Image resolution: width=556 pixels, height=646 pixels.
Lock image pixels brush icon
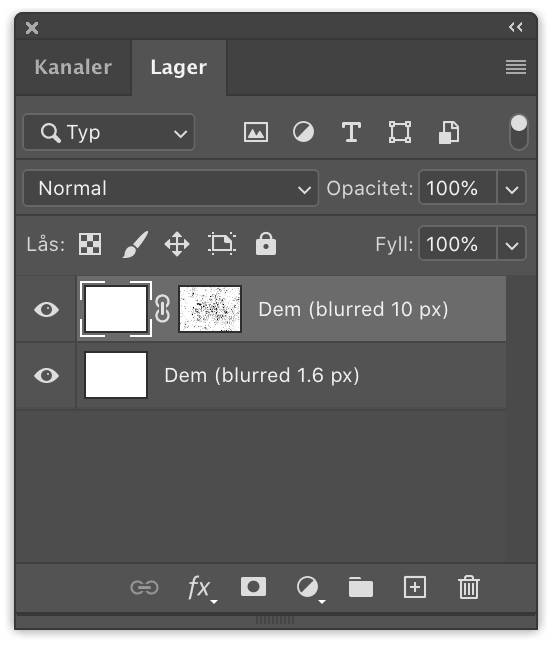click(135, 244)
